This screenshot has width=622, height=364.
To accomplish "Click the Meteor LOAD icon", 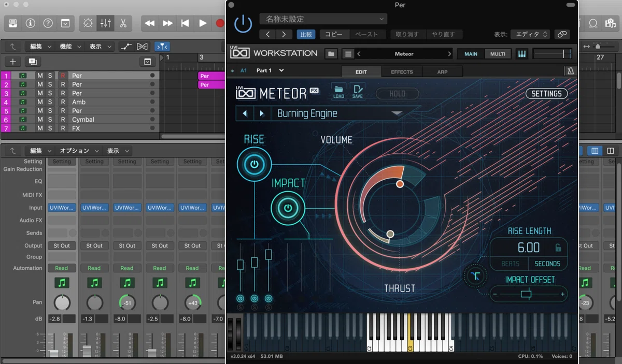I will tap(338, 92).
